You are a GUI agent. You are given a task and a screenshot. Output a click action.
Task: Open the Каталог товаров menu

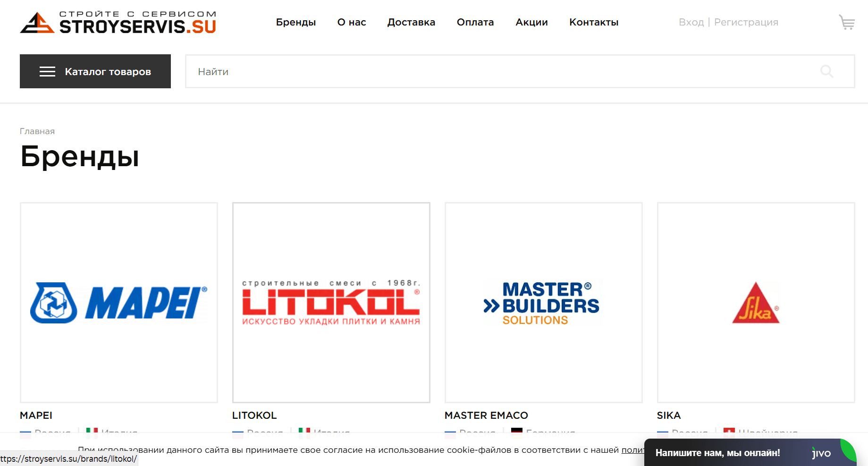pyautogui.click(x=95, y=71)
